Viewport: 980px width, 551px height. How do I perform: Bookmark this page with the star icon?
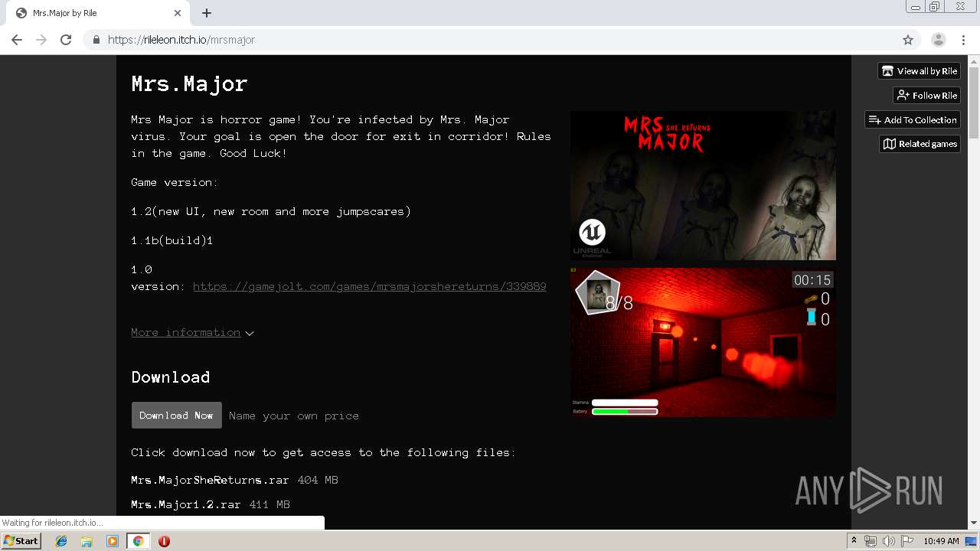click(908, 40)
